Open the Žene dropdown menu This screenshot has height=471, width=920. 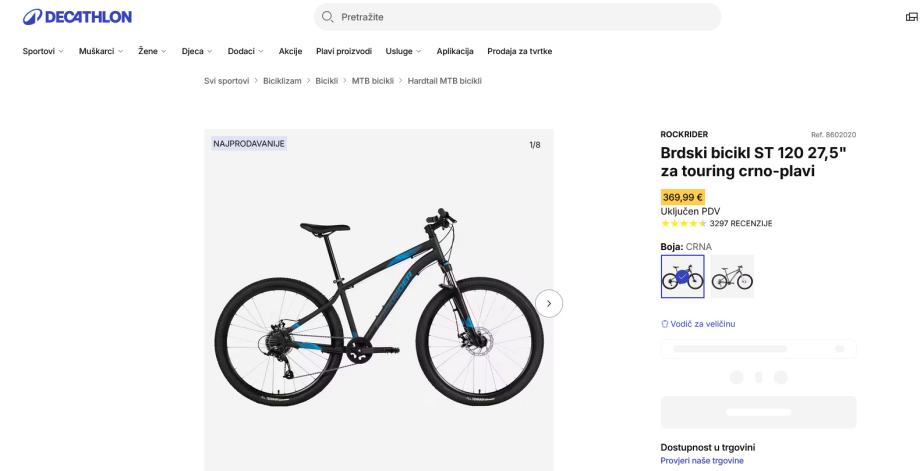tap(153, 52)
